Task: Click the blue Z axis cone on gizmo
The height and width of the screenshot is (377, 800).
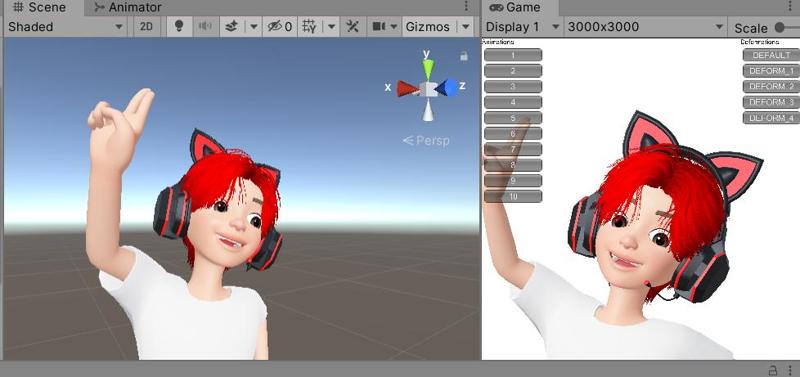Action: [x=447, y=88]
